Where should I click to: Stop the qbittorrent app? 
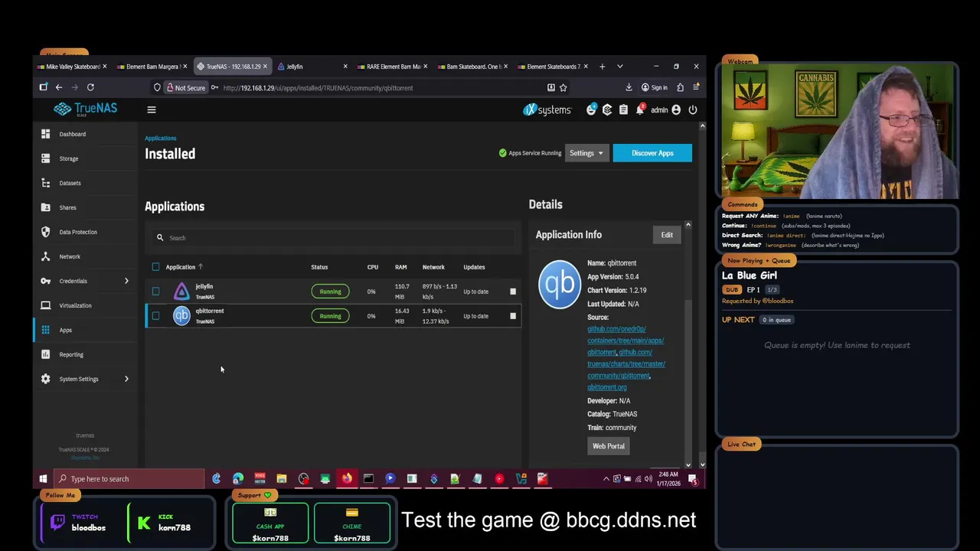pos(513,316)
